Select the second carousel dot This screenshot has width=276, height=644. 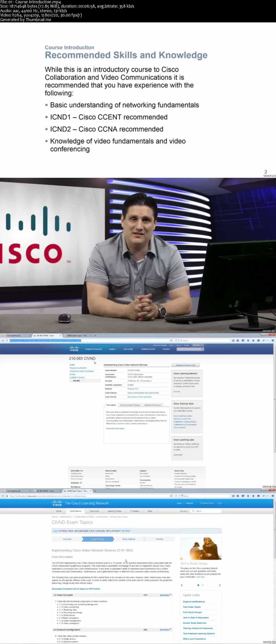(x=203, y=585)
